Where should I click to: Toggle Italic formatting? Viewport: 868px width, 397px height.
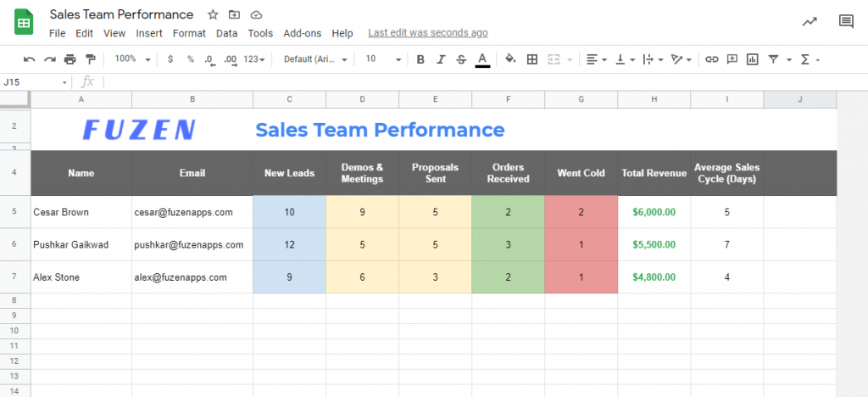tap(441, 59)
